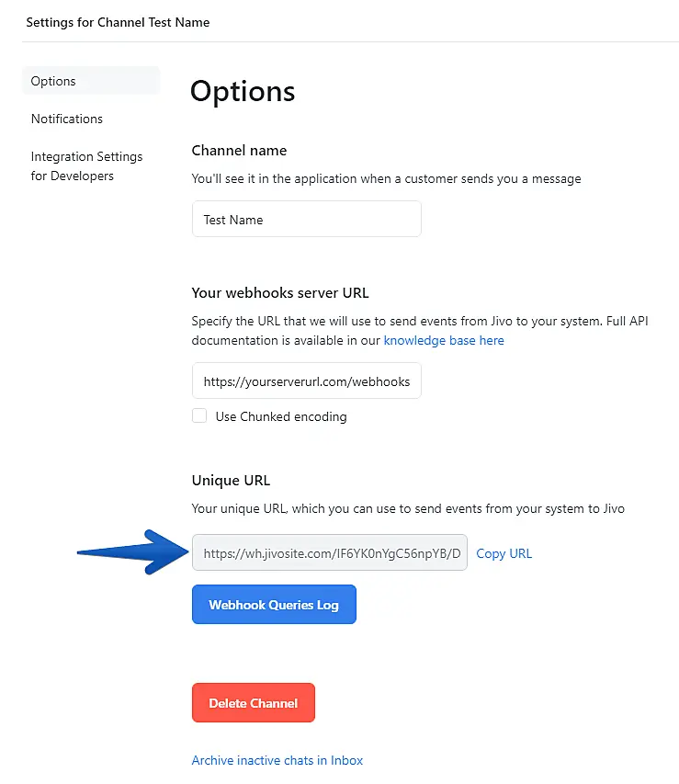Open the Options settings section

53,81
